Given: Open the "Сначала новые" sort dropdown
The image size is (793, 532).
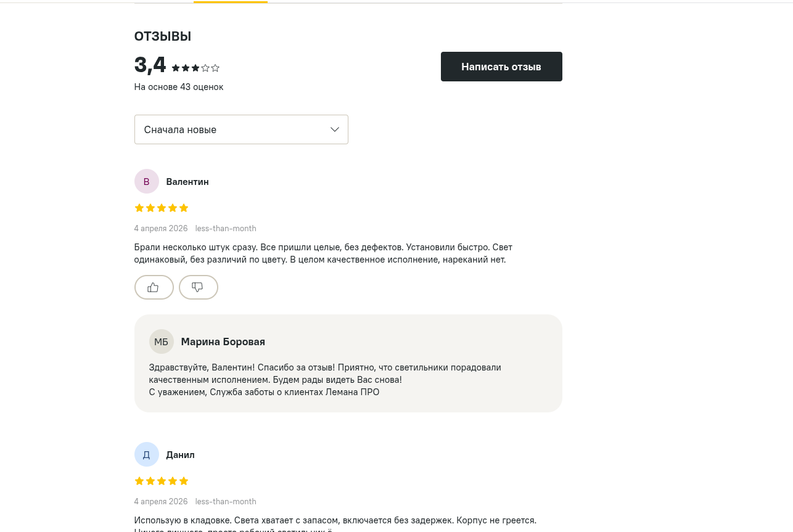Looking at the screenshot, I should click(241, 129).
